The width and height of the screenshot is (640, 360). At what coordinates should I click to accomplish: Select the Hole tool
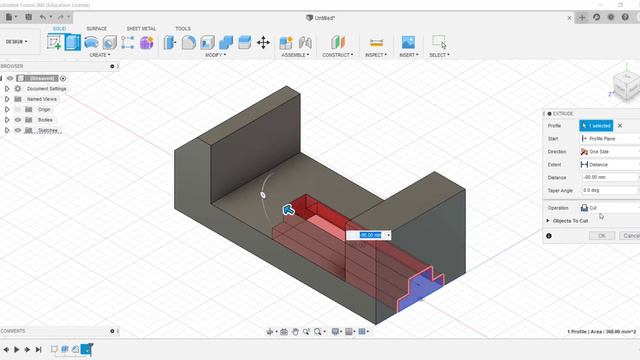coord(110,42)
